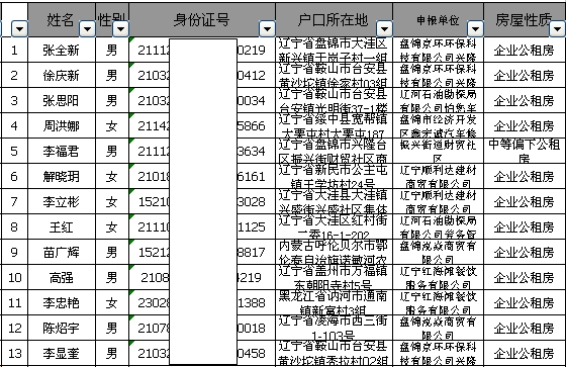Select the name cell 周洪娜
The height and width of the screenshot is (367, 566).
pos(61,126)
